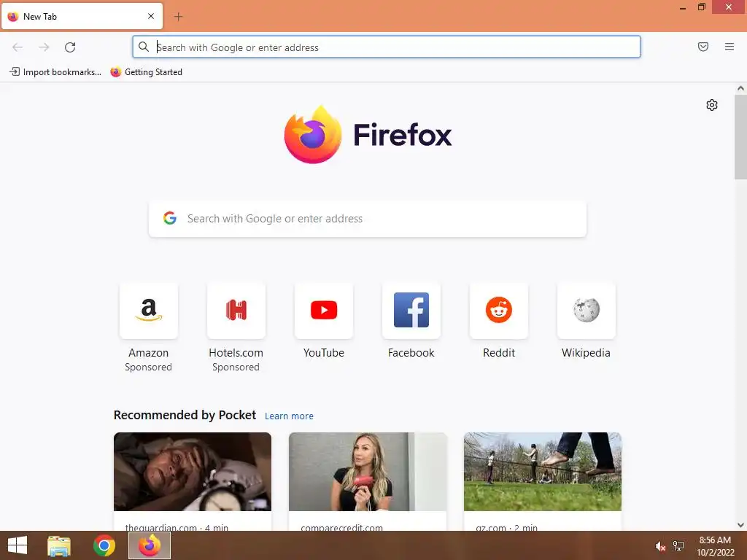
Task: Click the vertical scrollbar thumb
Action: pos(740,136)
